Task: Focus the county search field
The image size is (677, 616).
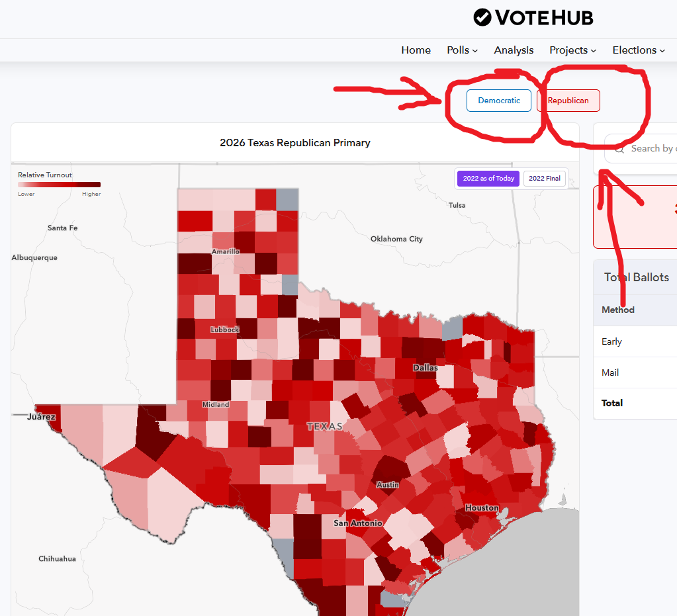Action: 652,149
